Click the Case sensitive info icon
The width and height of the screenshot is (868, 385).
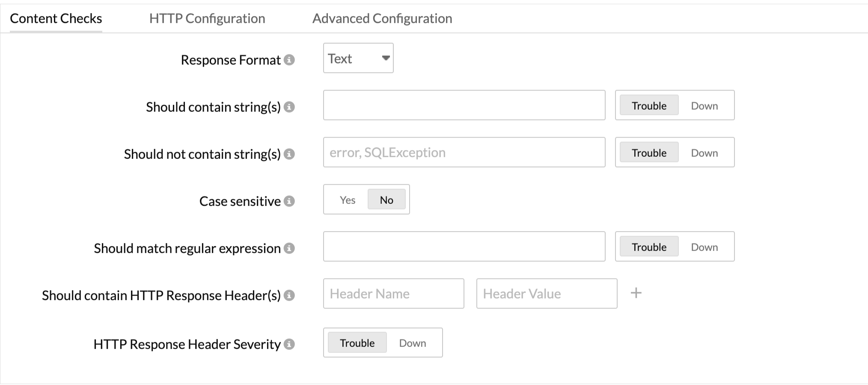click(289, 201)
